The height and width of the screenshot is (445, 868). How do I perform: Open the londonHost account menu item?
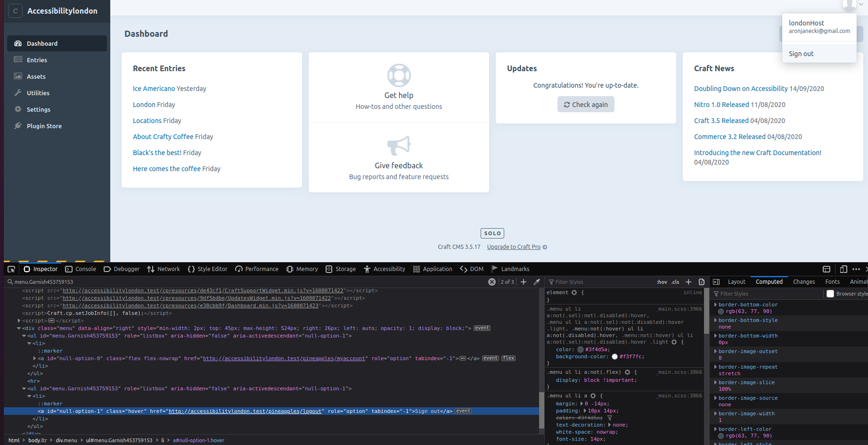tap(819, 27)
